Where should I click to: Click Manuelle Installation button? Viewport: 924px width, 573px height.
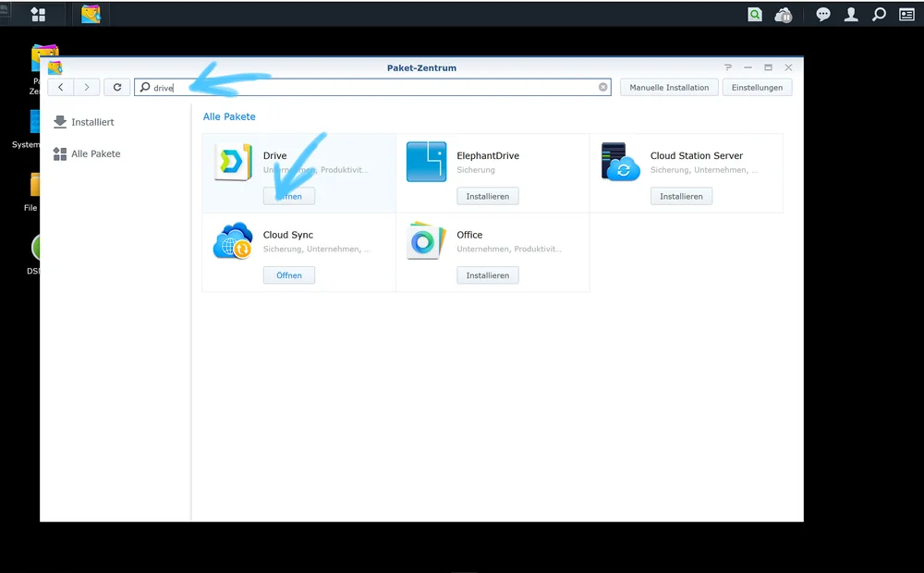(x=669, y=87)
